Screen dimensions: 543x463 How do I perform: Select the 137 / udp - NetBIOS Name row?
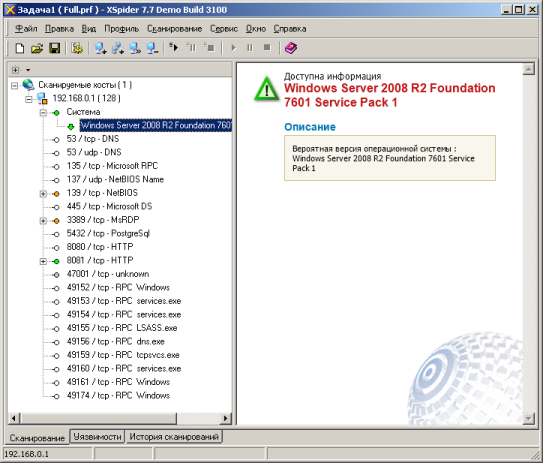pos(115,179)
